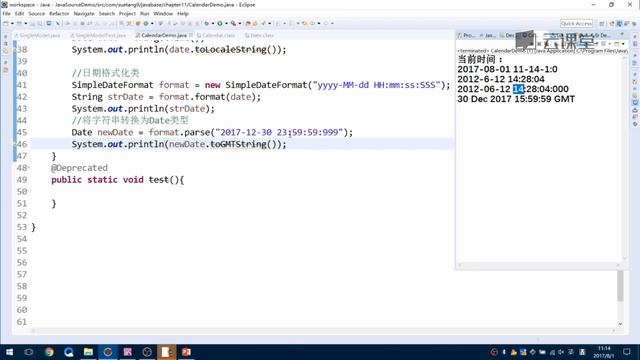The width and height of the screenshot is (640, 360).
Task: Open the Action Center notifications icon
Action: click(x=627, y=352)
